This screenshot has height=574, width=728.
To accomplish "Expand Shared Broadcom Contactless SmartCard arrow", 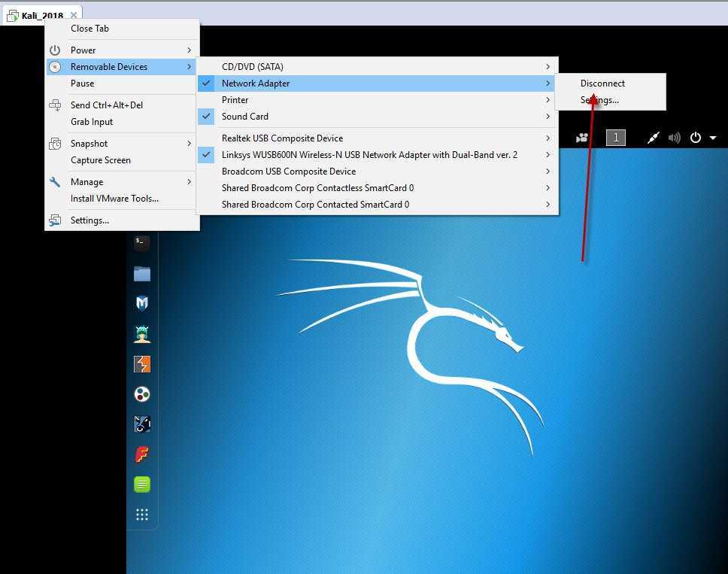I will pos(548,188).
